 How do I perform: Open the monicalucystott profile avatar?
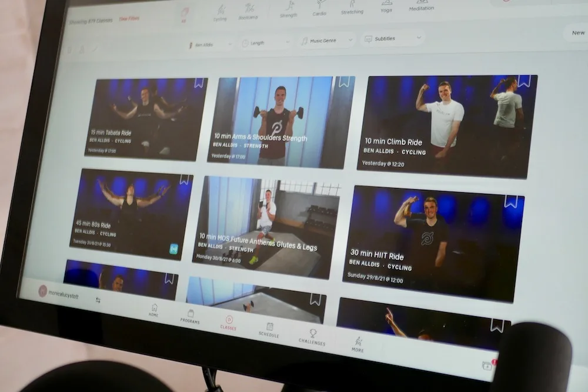tap(43, 291)
